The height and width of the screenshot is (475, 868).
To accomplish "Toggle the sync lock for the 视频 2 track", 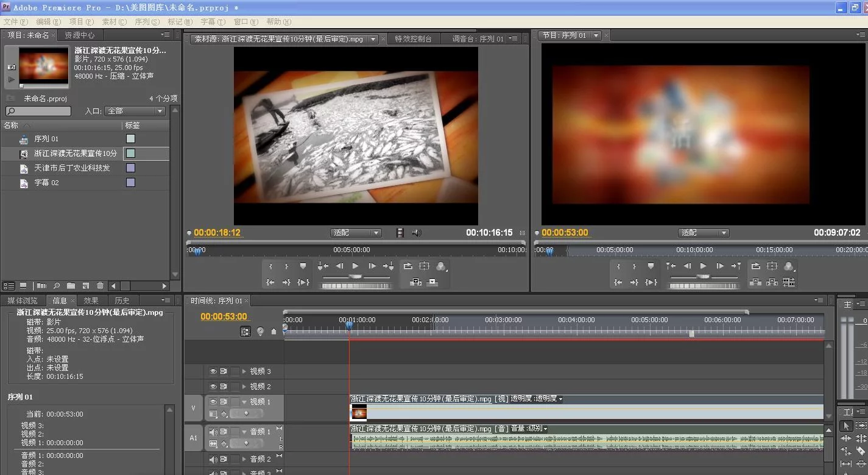I will pos(224,386).
